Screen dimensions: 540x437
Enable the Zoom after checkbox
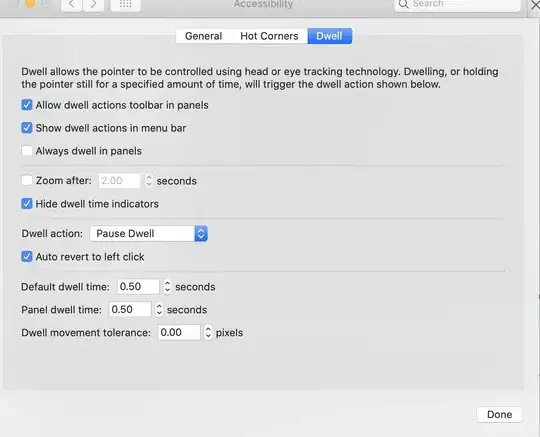pyautogui.click(x=27, y=180)
